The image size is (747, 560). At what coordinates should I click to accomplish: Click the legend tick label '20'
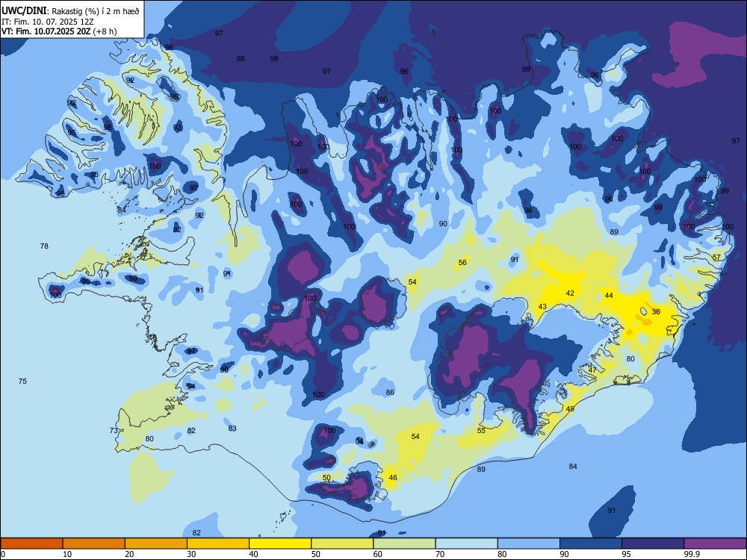129,554
